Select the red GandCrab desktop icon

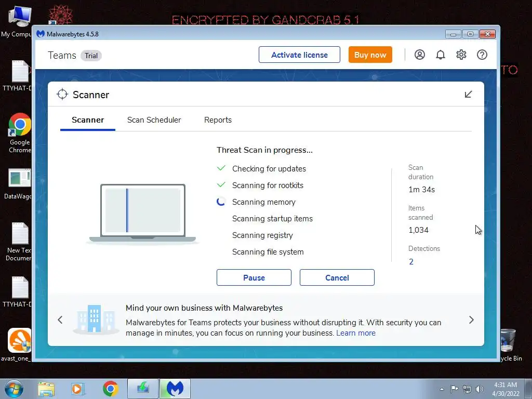click(x=60, y=15)
